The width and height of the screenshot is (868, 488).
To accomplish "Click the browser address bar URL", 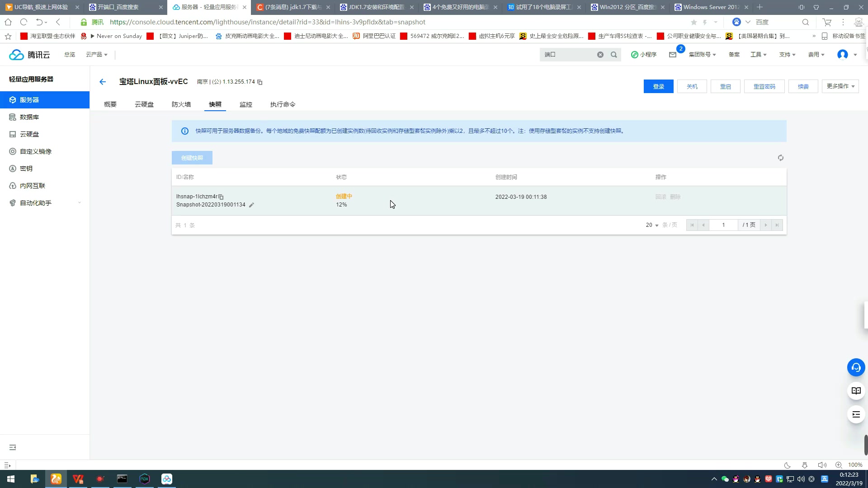I will 268,22.
